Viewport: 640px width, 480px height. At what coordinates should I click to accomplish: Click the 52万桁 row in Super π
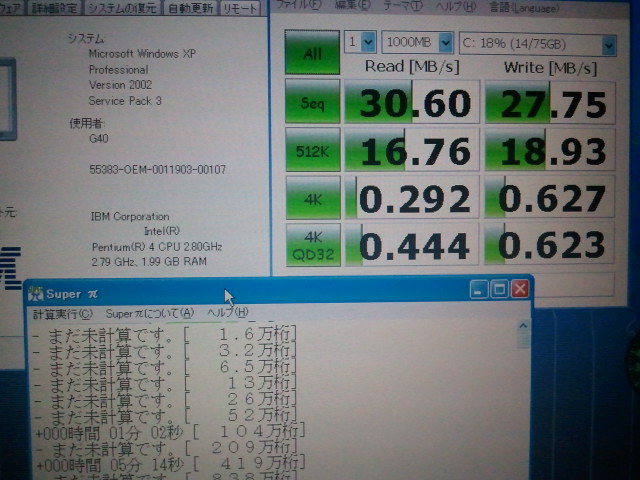(x=164, y=416)
